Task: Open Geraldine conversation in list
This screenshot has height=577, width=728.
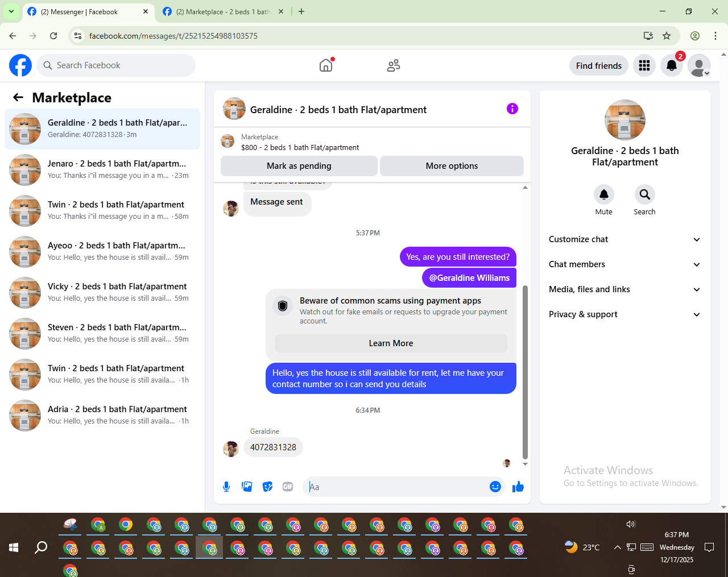Action: coord(102,129)
